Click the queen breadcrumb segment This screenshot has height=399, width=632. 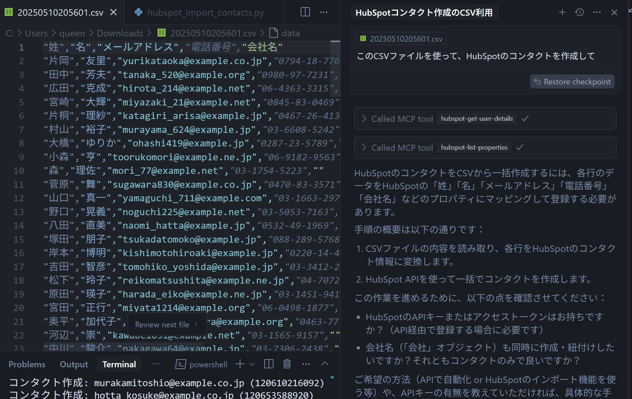point(72,33)
